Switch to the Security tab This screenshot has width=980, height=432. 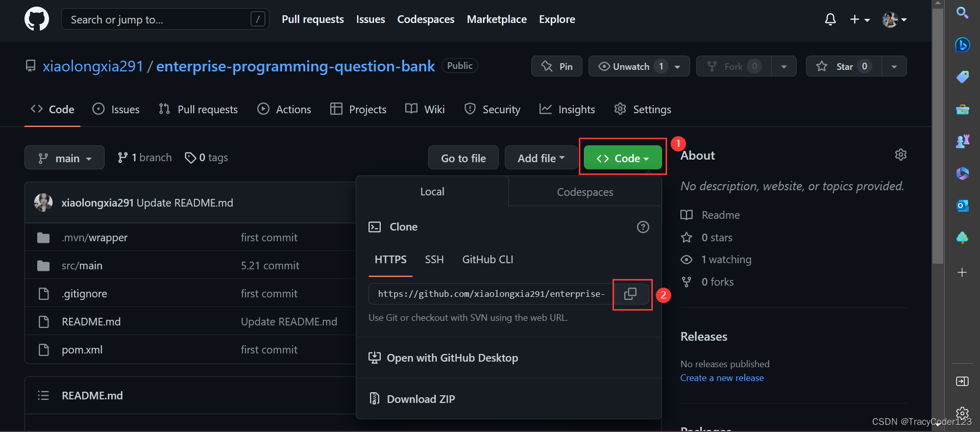[492, 109]
